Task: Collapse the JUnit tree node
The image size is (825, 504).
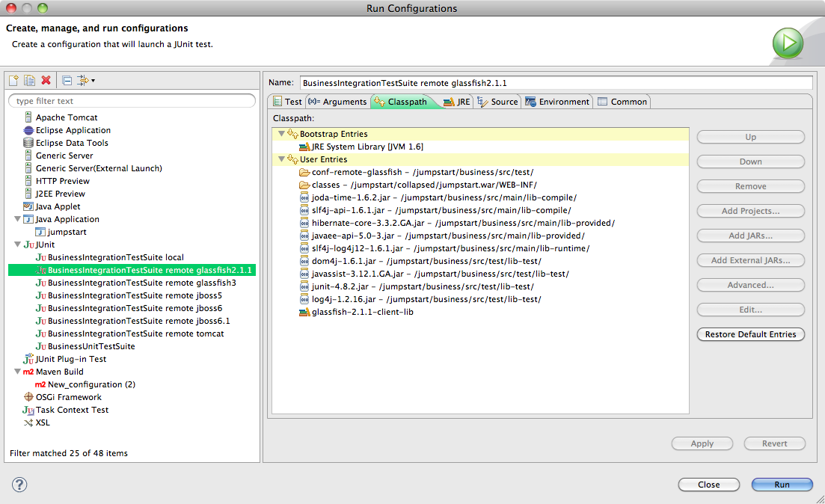Action: coord(17,245)
